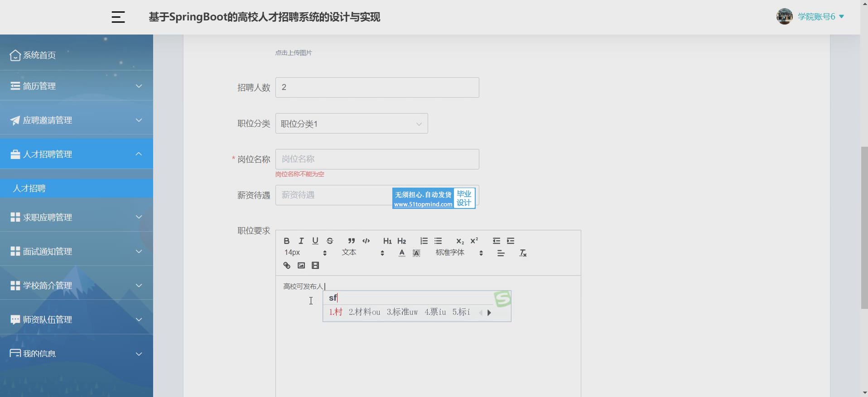Image resolution: width=868 pixels, height=397 pixels.
Task: Insert an ordered list
Action: [424, 241]
